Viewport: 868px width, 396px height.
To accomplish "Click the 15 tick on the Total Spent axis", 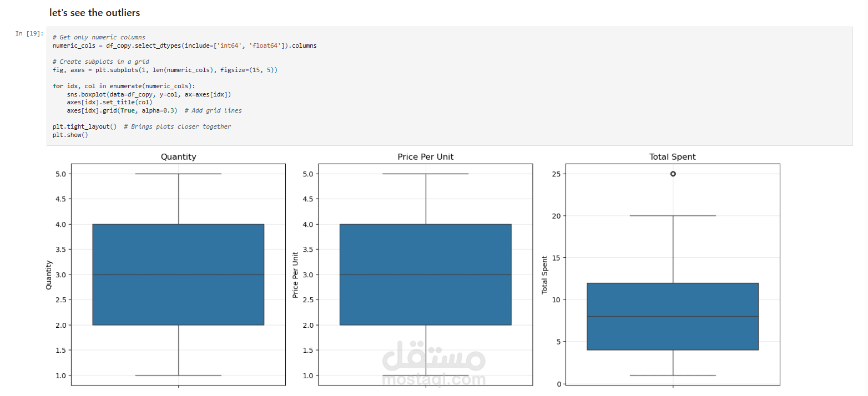I will pyautogui.click(x=557, y=258).
